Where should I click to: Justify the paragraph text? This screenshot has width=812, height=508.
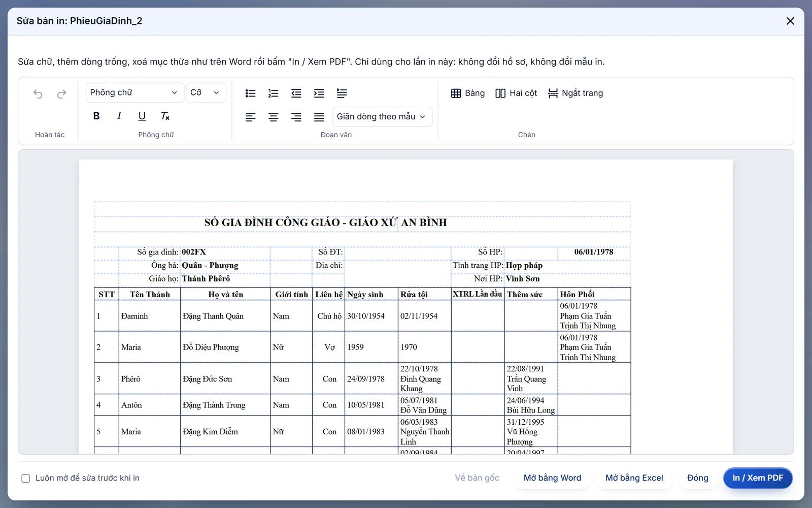[x=319, y=117]
